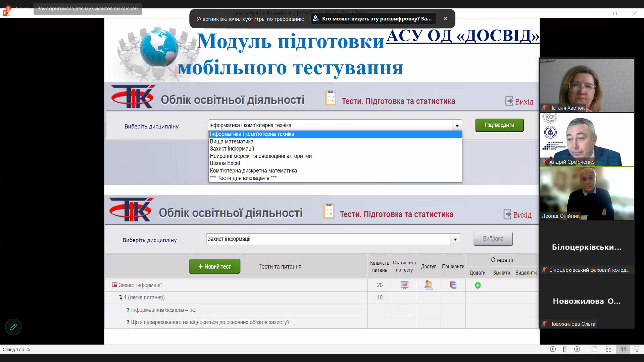Image resolution: width=644 pixels, height=362 pixels.
Task: Close the transcription notification banner
Action: (x=446, y=18)
